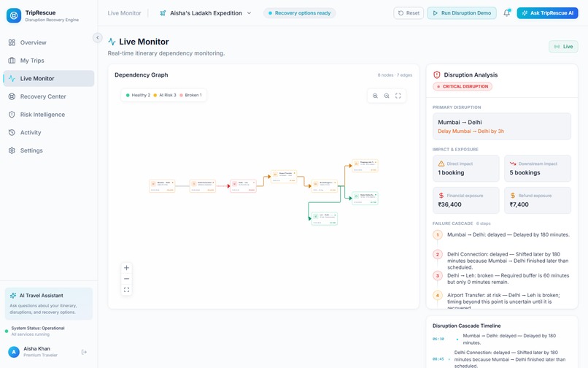Click the Critical Disruption badge
The image size is (588, 368).
pos(463,86)
